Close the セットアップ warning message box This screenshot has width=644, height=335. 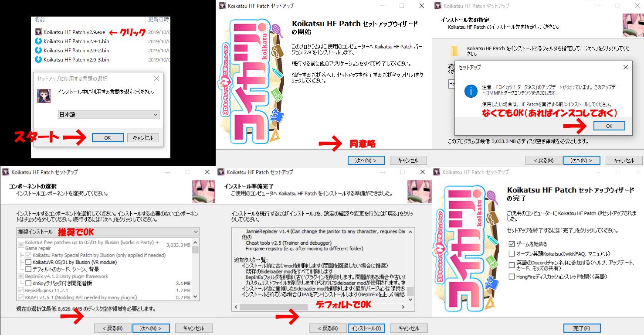(x=626, y=67)
